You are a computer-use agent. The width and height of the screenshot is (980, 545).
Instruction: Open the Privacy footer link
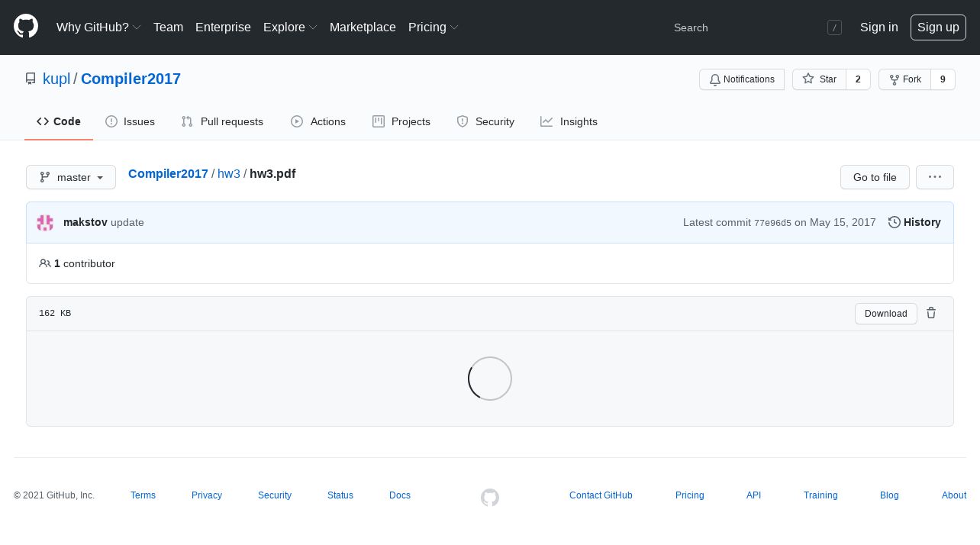pos(207,495)
